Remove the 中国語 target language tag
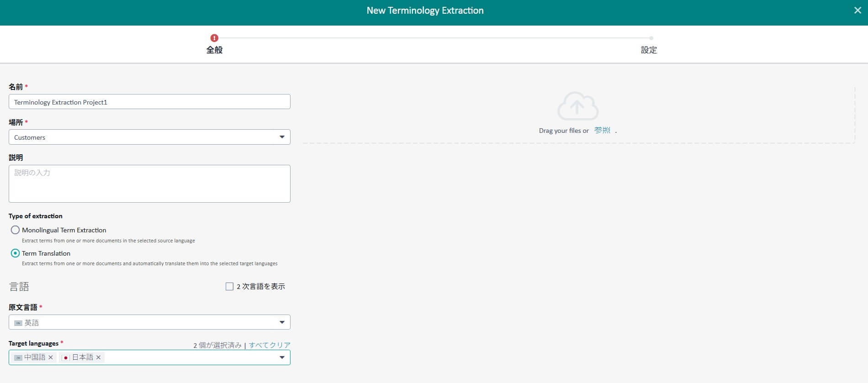Viewport: 868px width, 383px height. click(x=51, y=357)
